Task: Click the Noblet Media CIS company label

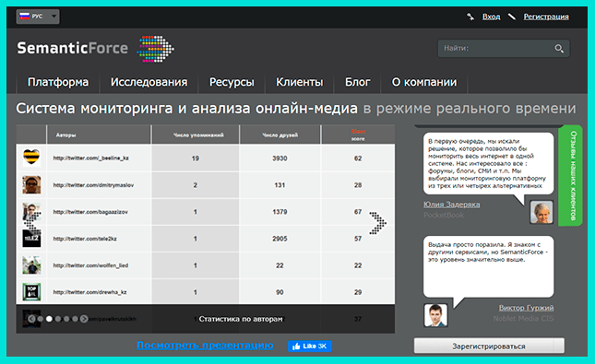Action: (x=523, y=319)
